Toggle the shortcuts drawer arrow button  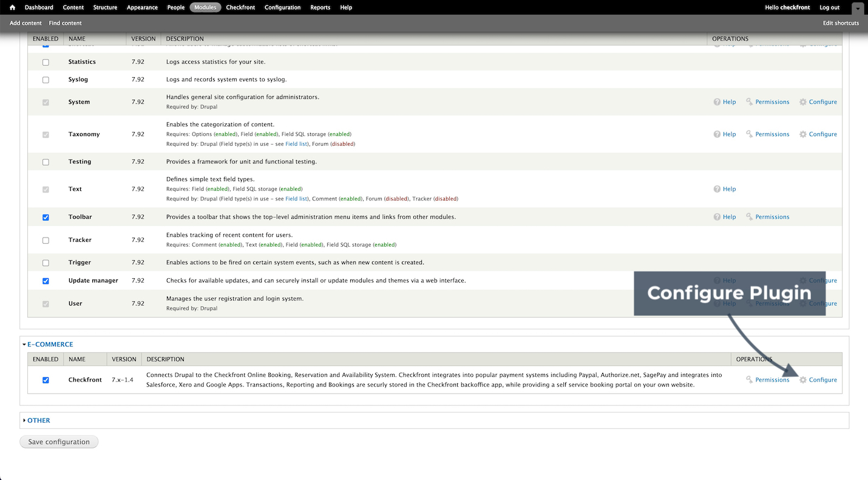pyautogui.click(x=857, y=8)
